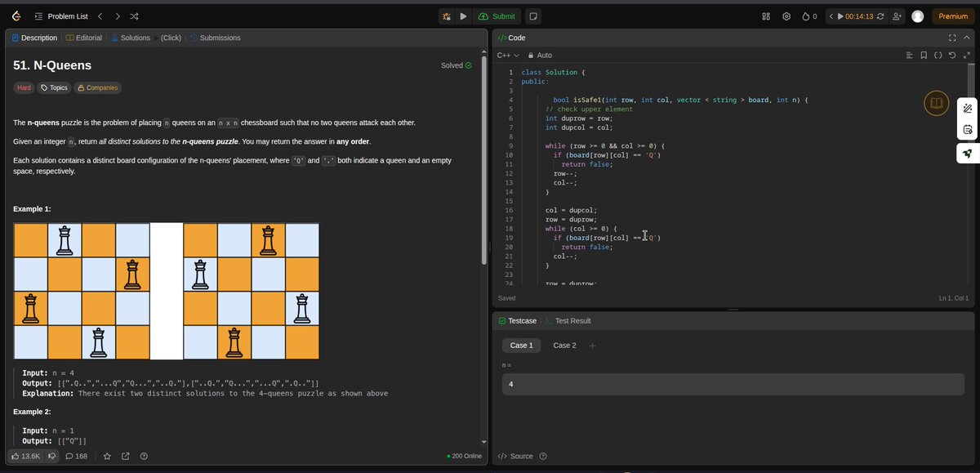Open notes panel icon next to Submit
The image size is (980, 473).
tap(532, 16)
